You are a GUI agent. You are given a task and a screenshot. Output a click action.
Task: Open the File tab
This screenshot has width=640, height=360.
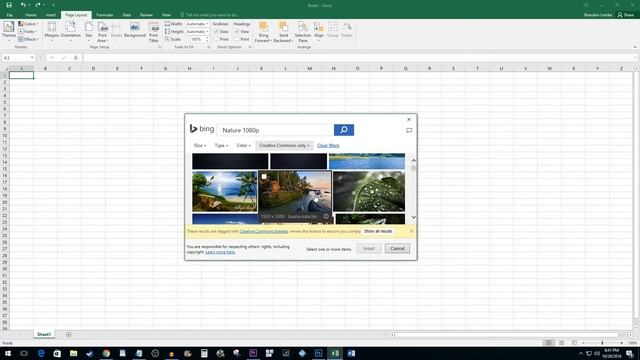tap(9, 15)
